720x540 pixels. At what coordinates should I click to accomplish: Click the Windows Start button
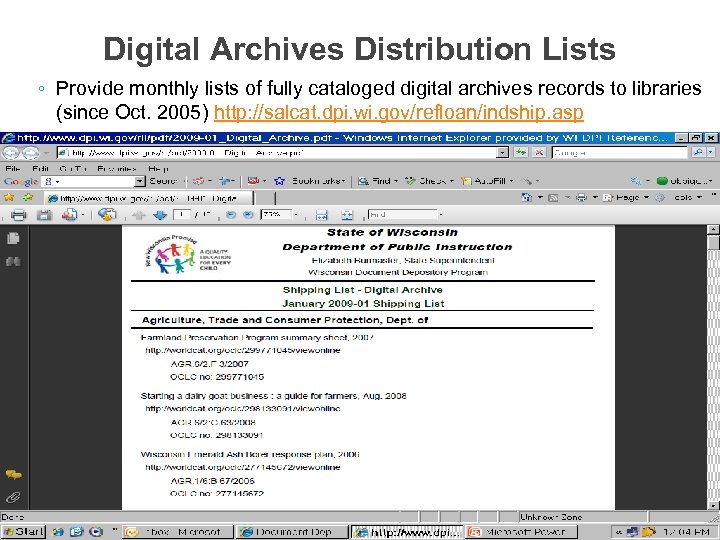pos(23,532)
